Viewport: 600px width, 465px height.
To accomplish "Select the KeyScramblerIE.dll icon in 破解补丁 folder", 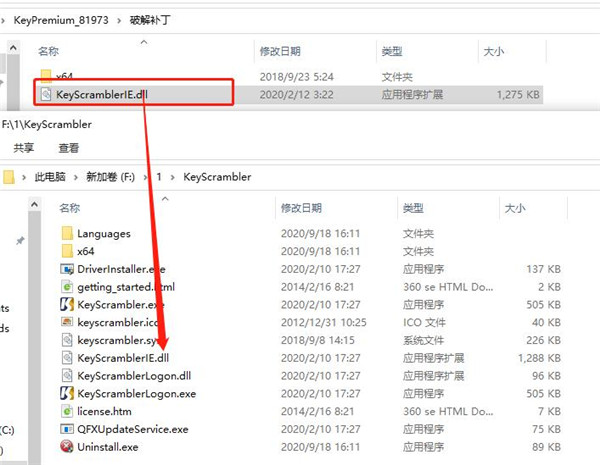I will [x=46, y=94].
